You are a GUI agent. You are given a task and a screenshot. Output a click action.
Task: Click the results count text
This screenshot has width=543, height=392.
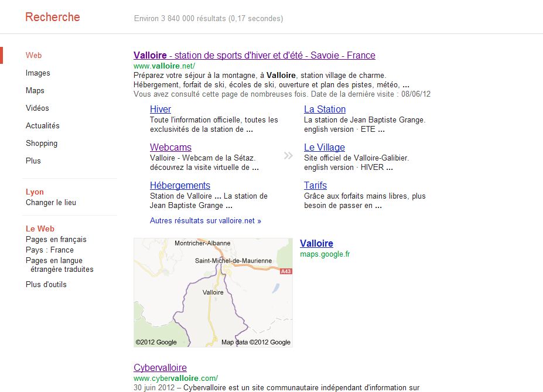[x=209, y=18]
